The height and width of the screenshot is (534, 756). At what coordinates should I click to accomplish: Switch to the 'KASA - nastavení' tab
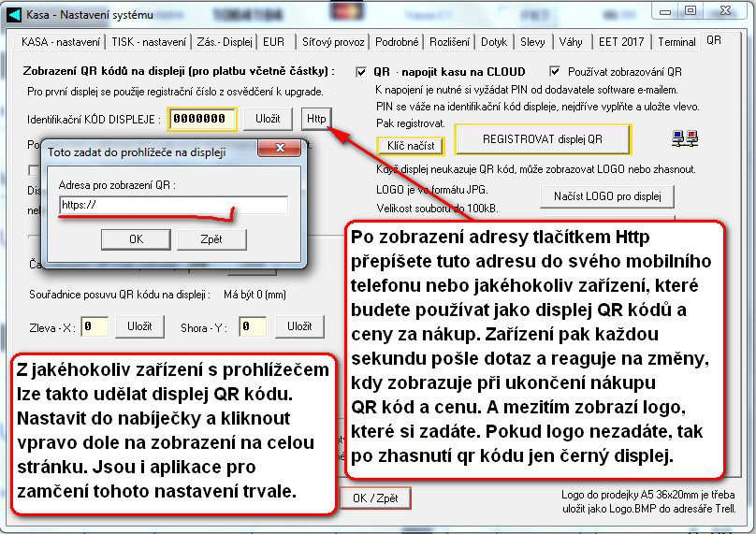(x=63, y=42)
